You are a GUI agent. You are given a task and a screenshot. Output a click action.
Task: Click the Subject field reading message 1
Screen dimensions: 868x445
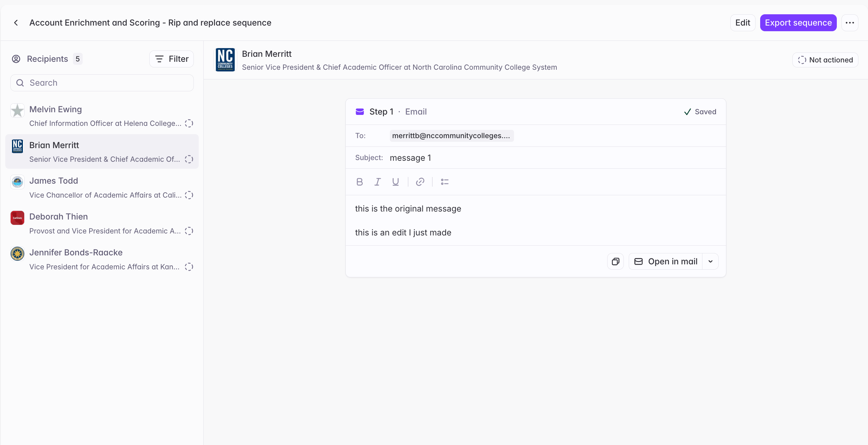click(536, 157)
